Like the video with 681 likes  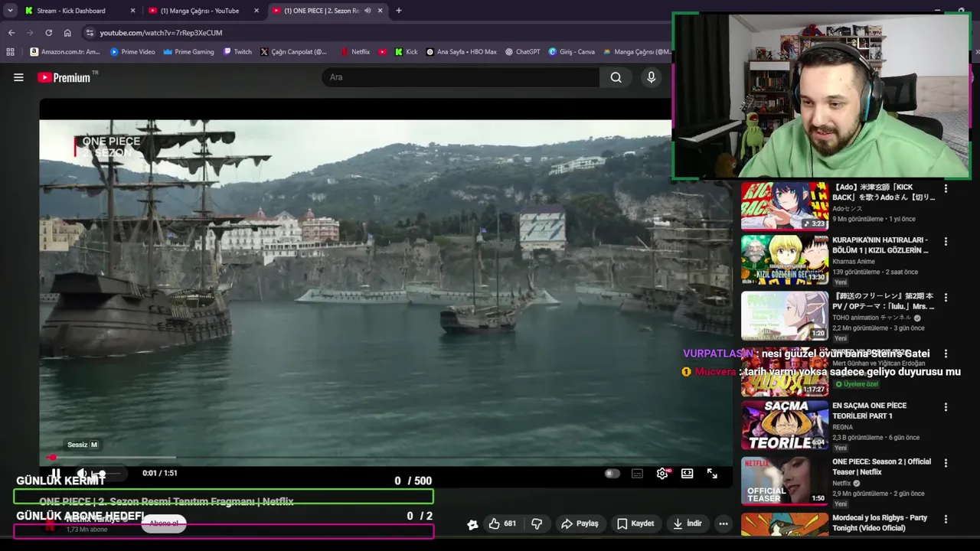[x=503, y=523]
